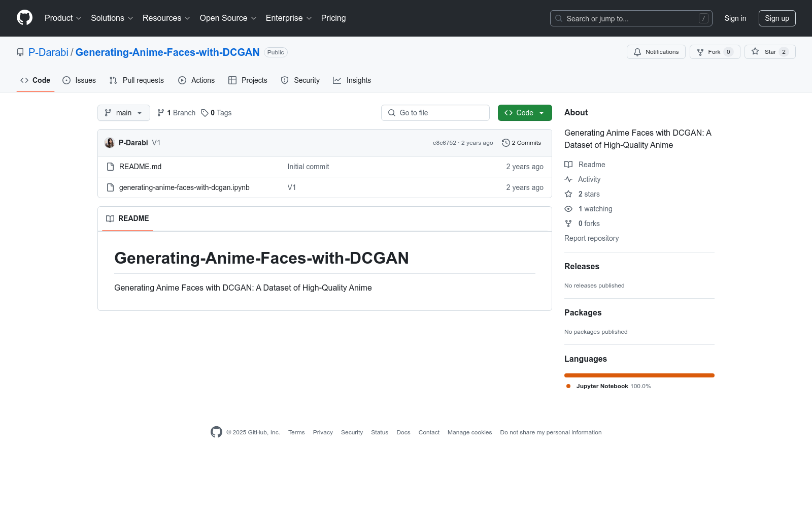Click the GitHub logo in the footer

(x=216, y=432)
